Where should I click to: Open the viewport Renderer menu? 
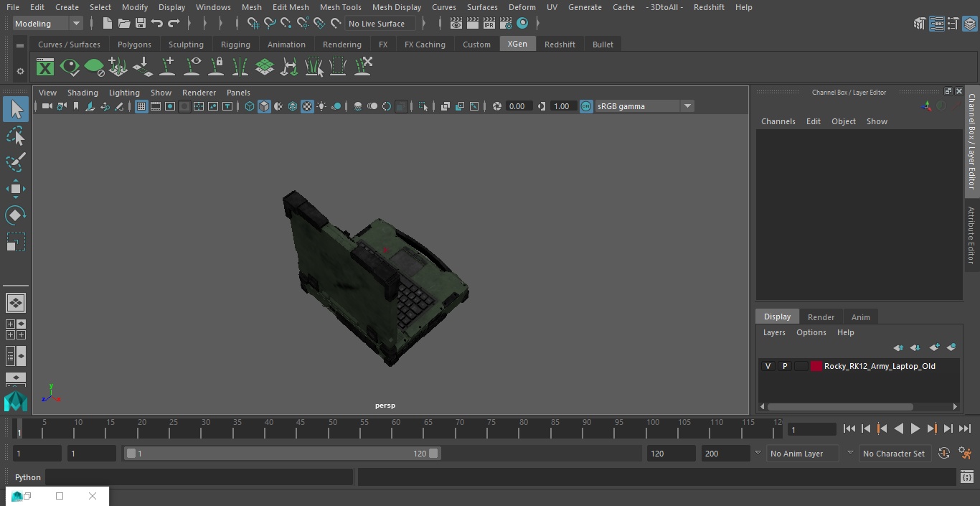tap(199, 93)
